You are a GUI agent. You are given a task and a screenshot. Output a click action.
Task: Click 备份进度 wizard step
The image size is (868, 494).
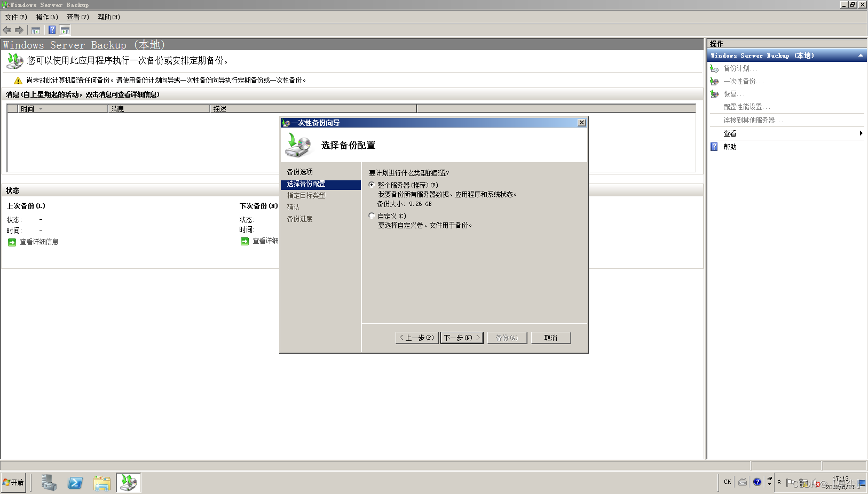pyautogui.click(x=300, y=219)
